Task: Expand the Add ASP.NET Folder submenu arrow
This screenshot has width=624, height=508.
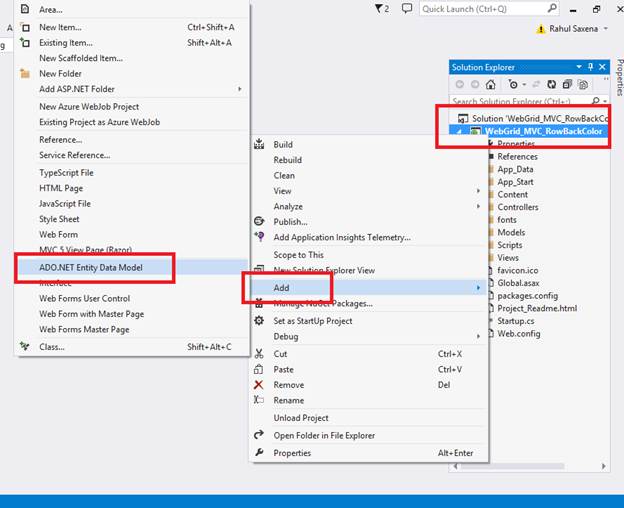Action: coord(240,89)
